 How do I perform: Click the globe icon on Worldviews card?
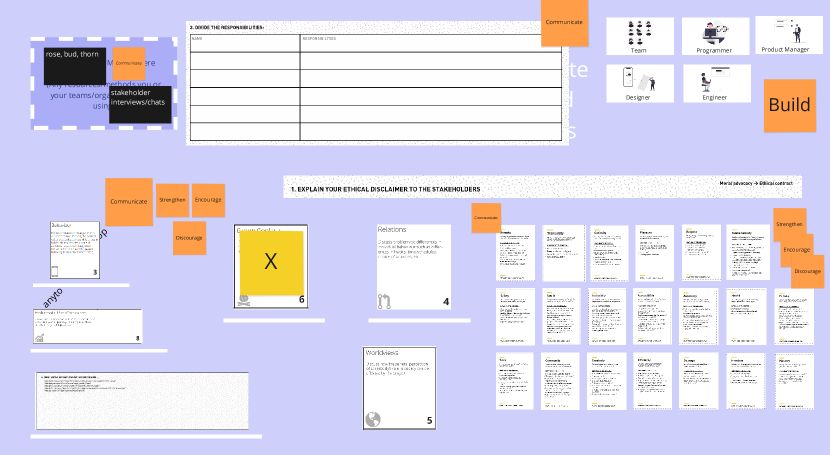373,420
